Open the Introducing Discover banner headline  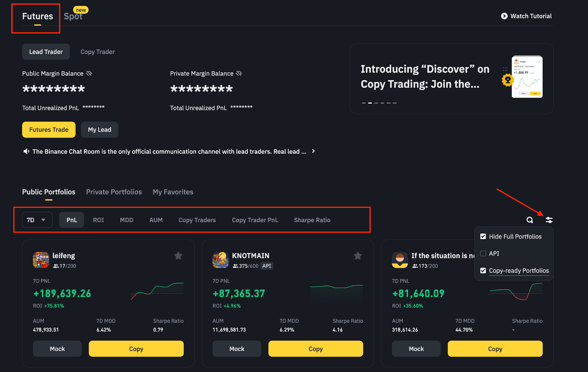(425, 77)
